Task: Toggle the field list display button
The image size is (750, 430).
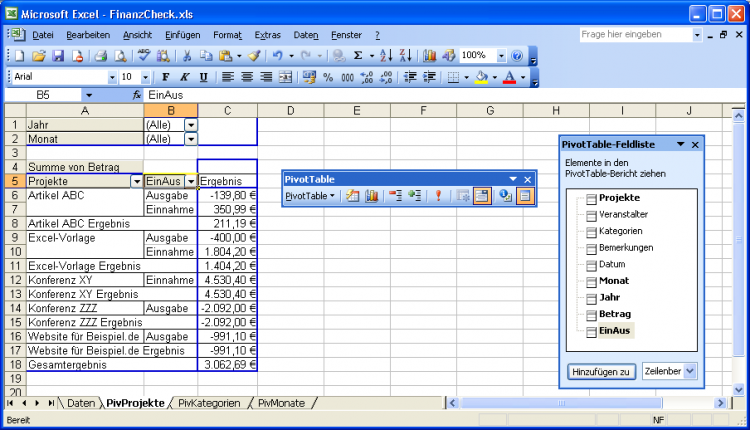Action: click(524, 196)
